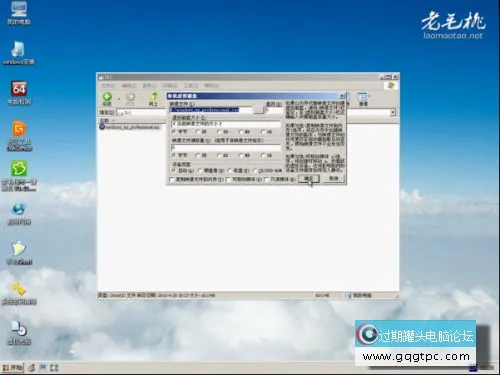Close the mount virtual disk dialog

click(341, 96)
